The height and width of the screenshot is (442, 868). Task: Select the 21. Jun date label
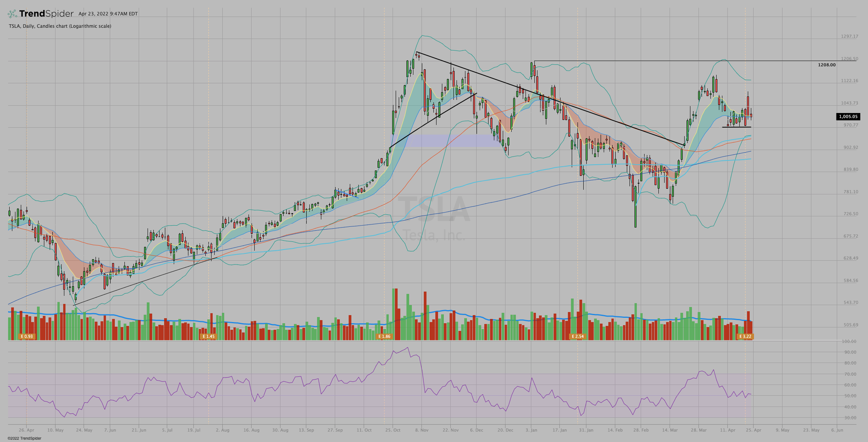pyautogui.click(x=139, y=430)
